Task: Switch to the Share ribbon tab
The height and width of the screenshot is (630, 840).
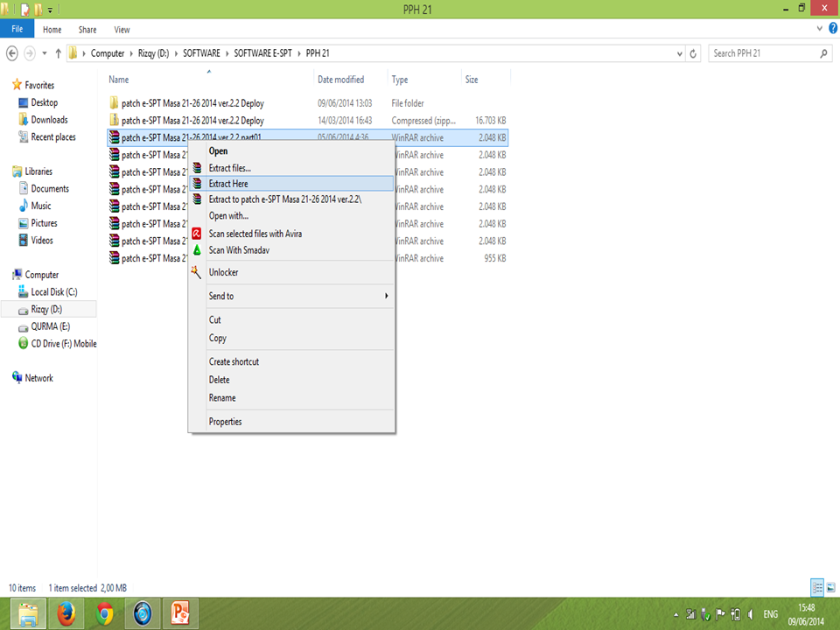Action: pos(87,30)
